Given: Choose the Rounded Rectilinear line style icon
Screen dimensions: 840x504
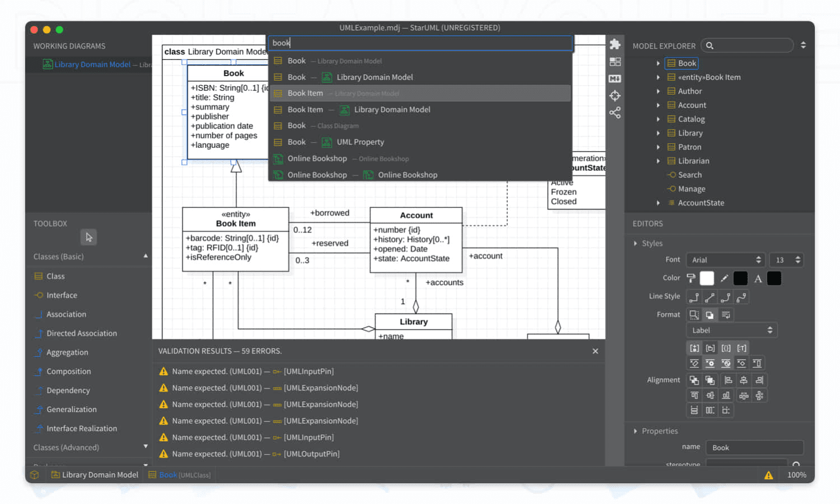Looking at the screenshot, I should [726, 297].
